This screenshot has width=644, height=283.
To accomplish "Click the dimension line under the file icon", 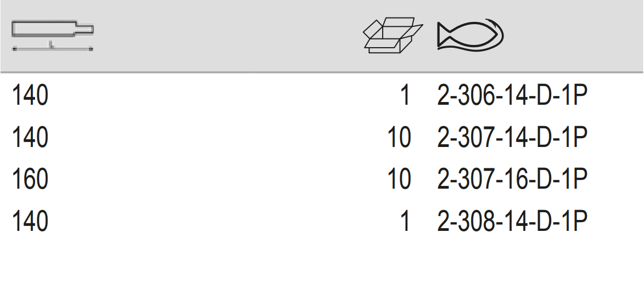I will coord(53,49).
